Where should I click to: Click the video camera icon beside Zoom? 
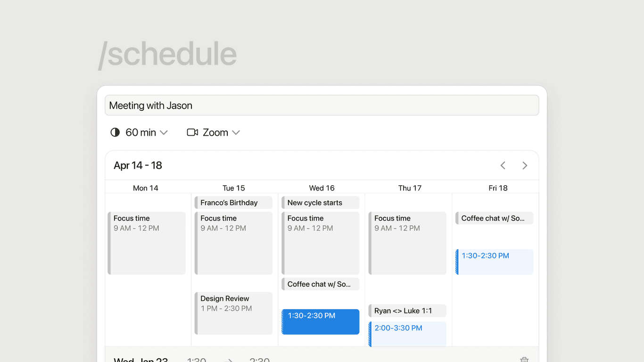pos(192,132)
